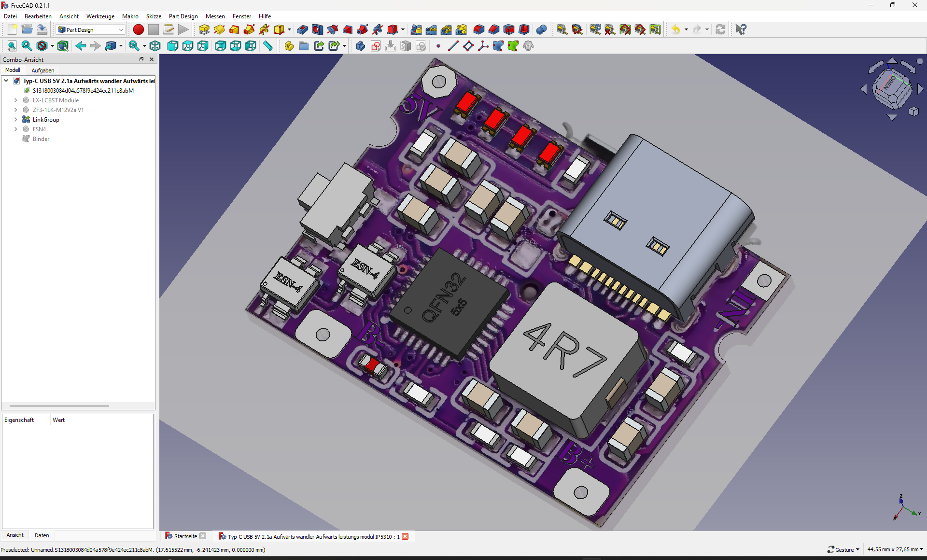This screenshot has height=560, width=927.
Task: Select the Revolution tool icon
Action: 219,29
